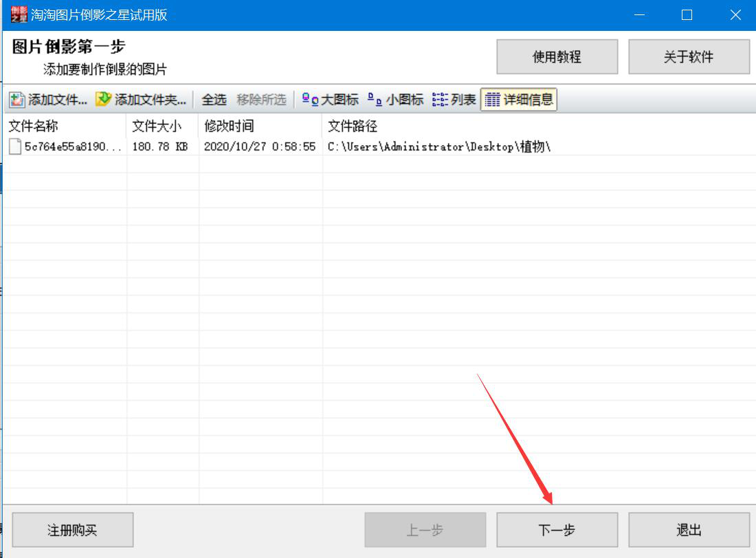Click the file icon beside 5c764e55a8190

[x=15, y=146]
